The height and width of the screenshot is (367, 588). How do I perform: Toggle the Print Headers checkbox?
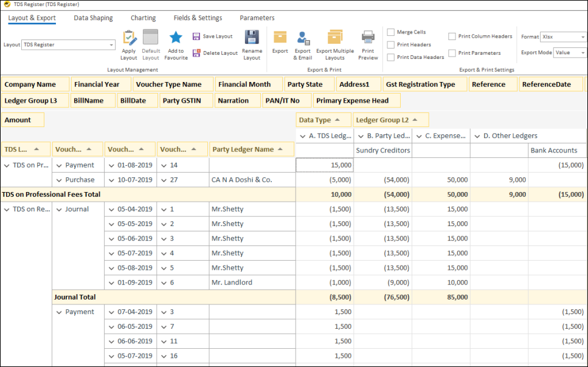click(x=391, y=45)
